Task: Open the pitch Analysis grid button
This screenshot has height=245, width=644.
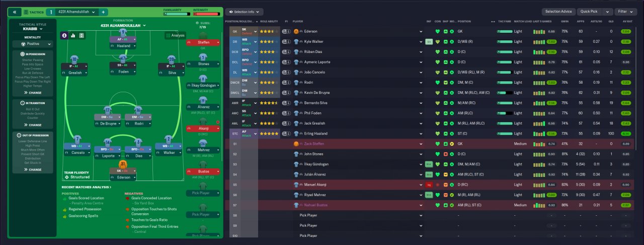Action: (x=175, y=35)
